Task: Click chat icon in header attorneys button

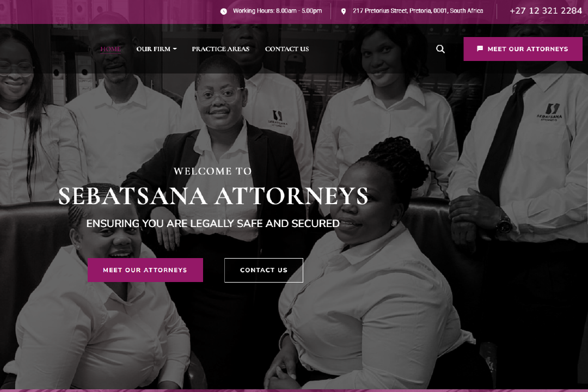Action: (x=480, y=49)
